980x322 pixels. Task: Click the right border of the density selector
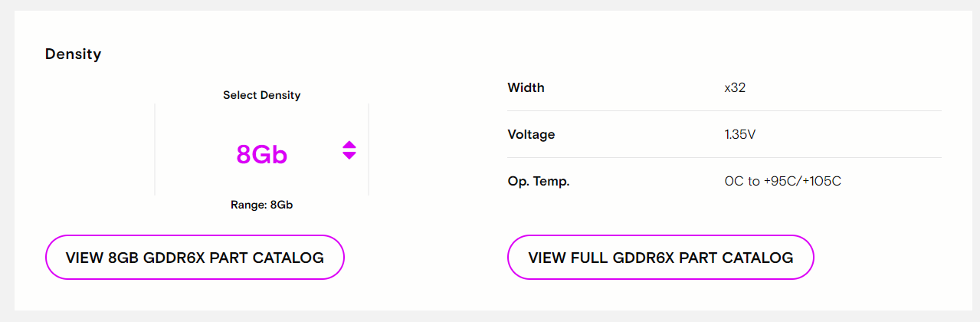pos(369,149)
